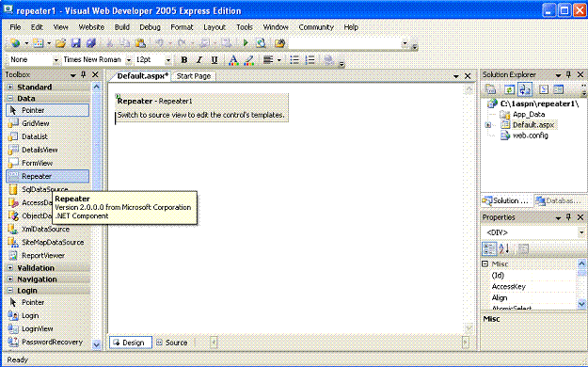Image resolution: width=588 pixels, height=367 pixels.
Task: Select the Login control in Toolbox
Action: [x=48, y=315]
